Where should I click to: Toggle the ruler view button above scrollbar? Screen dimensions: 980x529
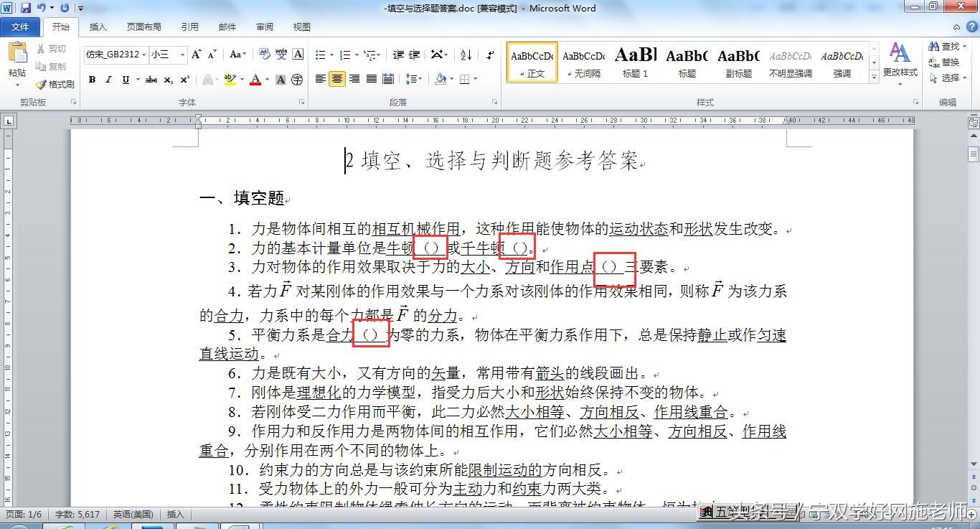pos(974,123)
